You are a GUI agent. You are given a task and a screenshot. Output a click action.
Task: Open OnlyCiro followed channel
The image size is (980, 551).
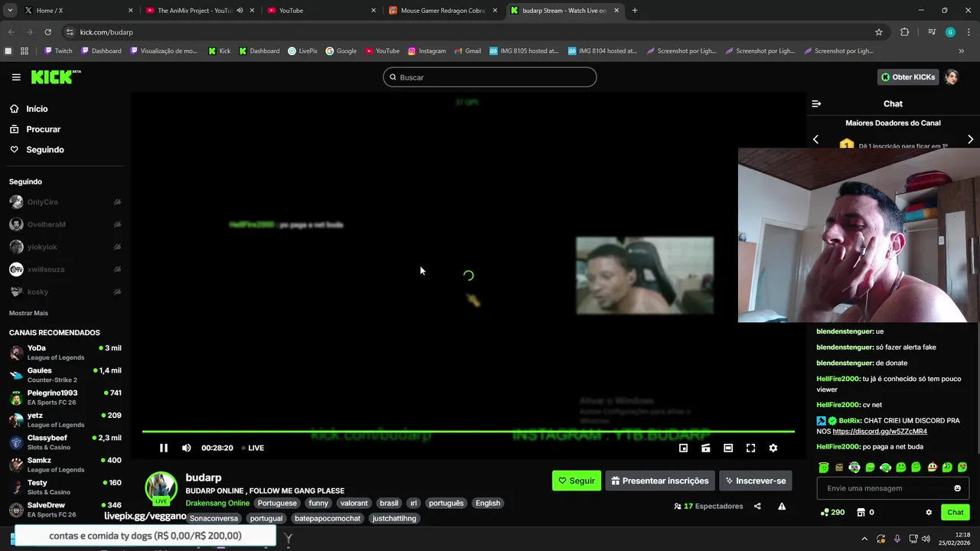[64, 202]
